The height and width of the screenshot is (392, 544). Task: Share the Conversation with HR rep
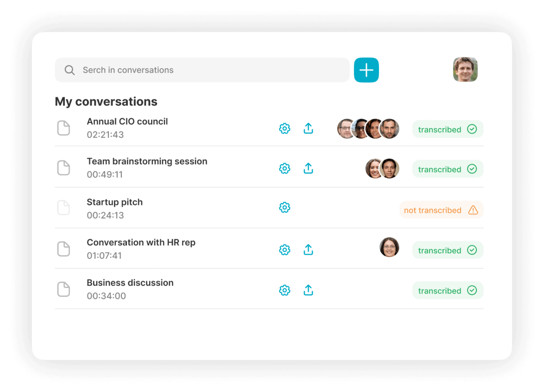[x=308, y=250]
